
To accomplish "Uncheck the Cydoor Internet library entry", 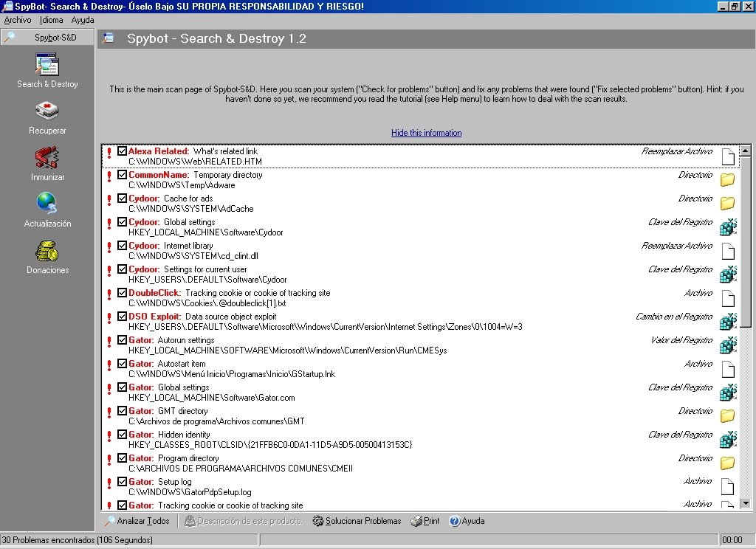I will tap(122, 245).
